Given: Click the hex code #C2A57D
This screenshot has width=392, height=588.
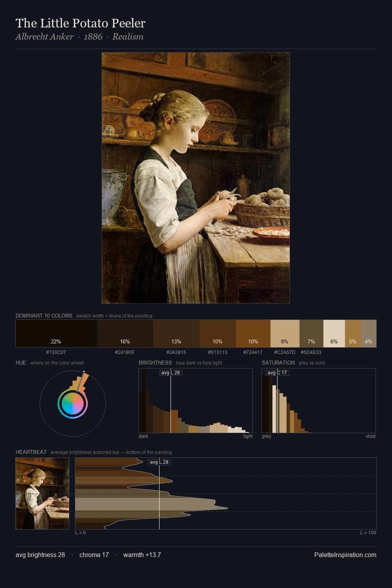Looking at the screenshot, I should click(x=285, y=352).
